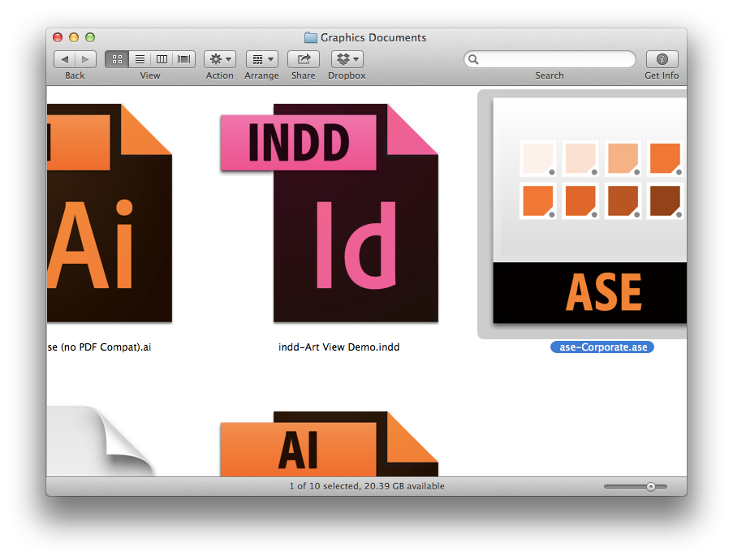
Task: Zoom the window with green button
Action: pyautogui.click(x=90, y=37)
